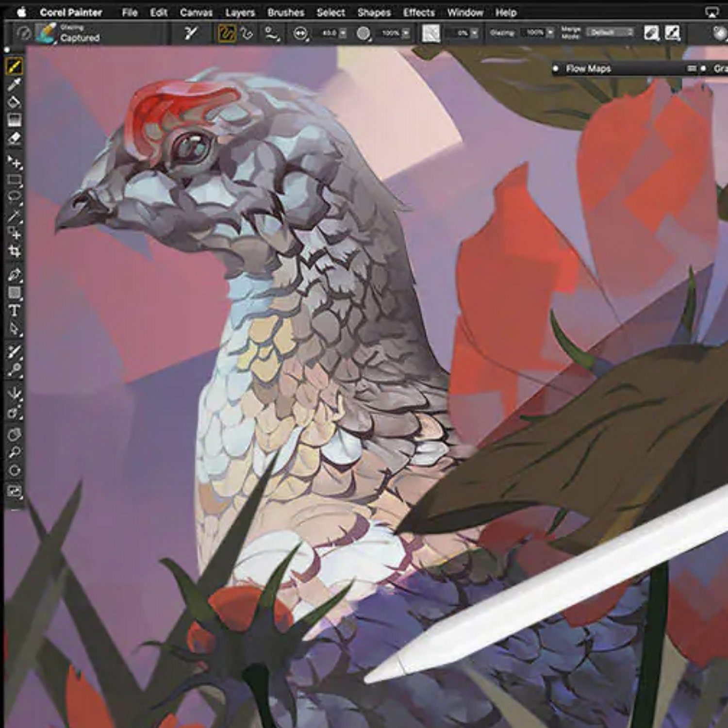Select the Pen tool
This screenshot has height=728, width=728.
pyautogui.click(x=14, y=275)
